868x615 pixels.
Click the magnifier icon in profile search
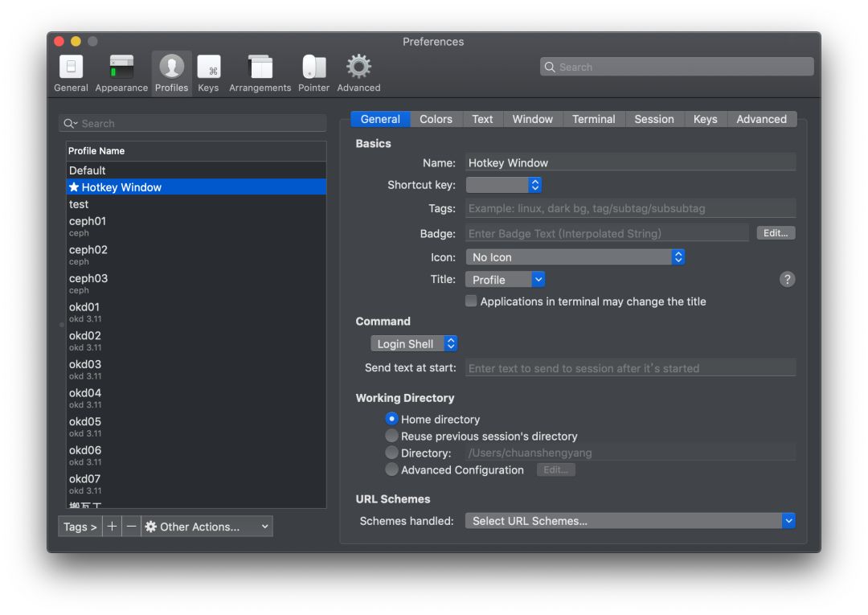pos(69,124)
